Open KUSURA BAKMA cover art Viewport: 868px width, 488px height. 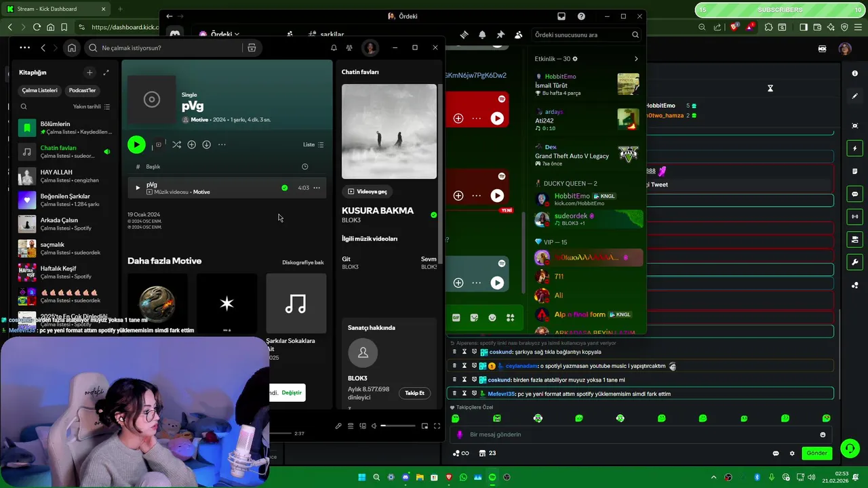389,131
